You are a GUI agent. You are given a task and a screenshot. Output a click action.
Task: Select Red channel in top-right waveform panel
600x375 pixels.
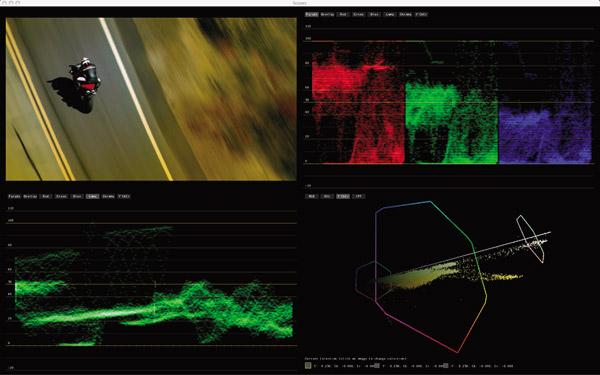coord(343,15)
